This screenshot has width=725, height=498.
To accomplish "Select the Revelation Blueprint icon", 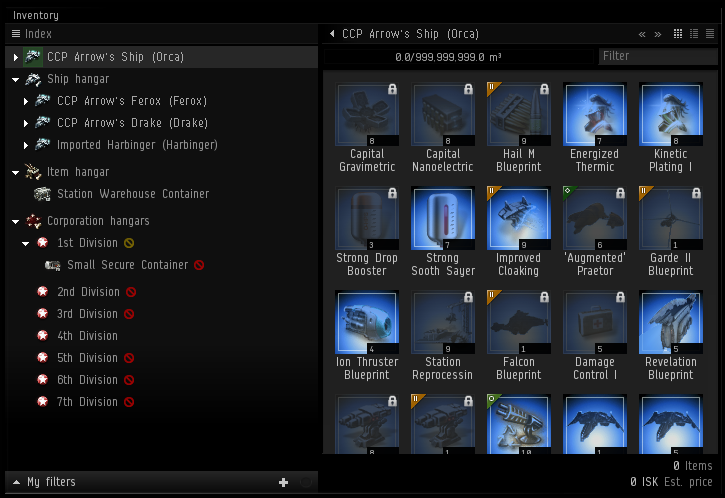I will click(x=670, y=322).
